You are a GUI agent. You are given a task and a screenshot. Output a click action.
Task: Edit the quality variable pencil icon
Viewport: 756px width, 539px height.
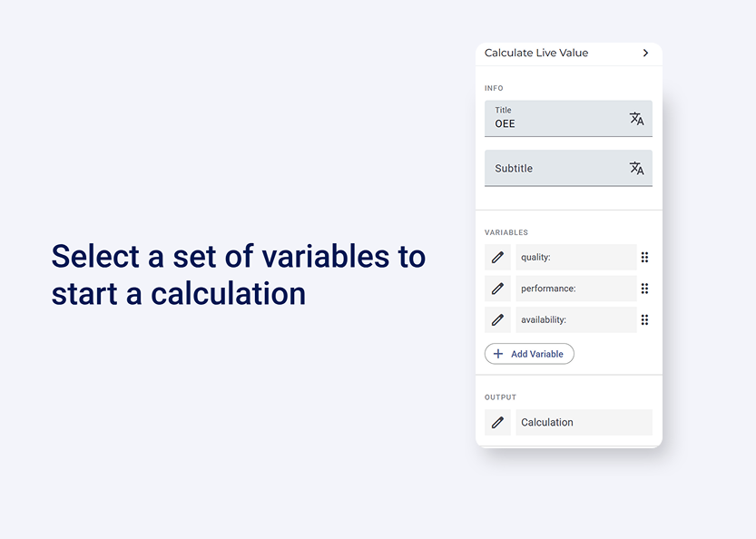(497, 258)
